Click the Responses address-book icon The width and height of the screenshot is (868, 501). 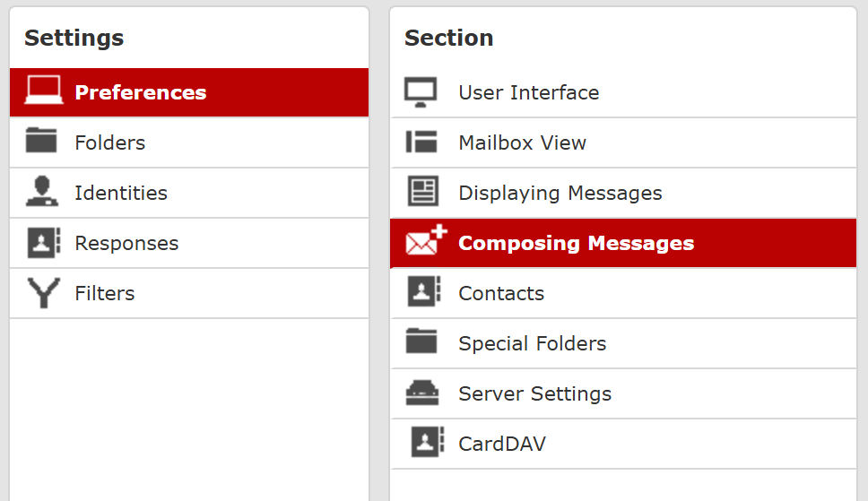pyautogui.click(x=44, y=243)
